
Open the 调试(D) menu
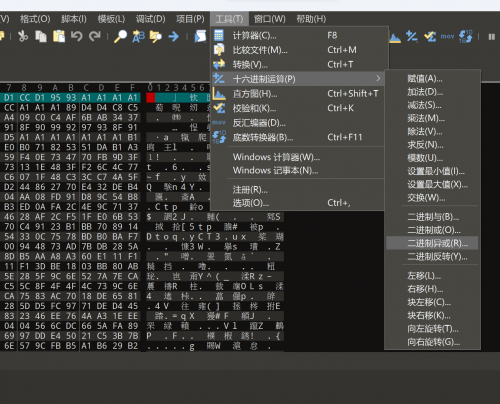click(150, 19)
